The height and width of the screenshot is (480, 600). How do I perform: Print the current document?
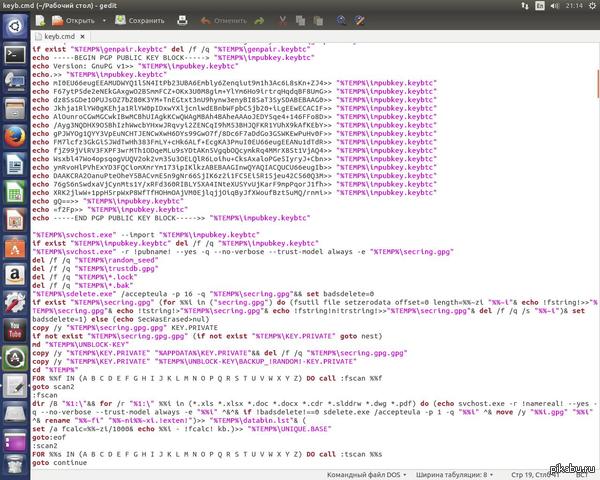pyautogui.click(x=183, y=21)
